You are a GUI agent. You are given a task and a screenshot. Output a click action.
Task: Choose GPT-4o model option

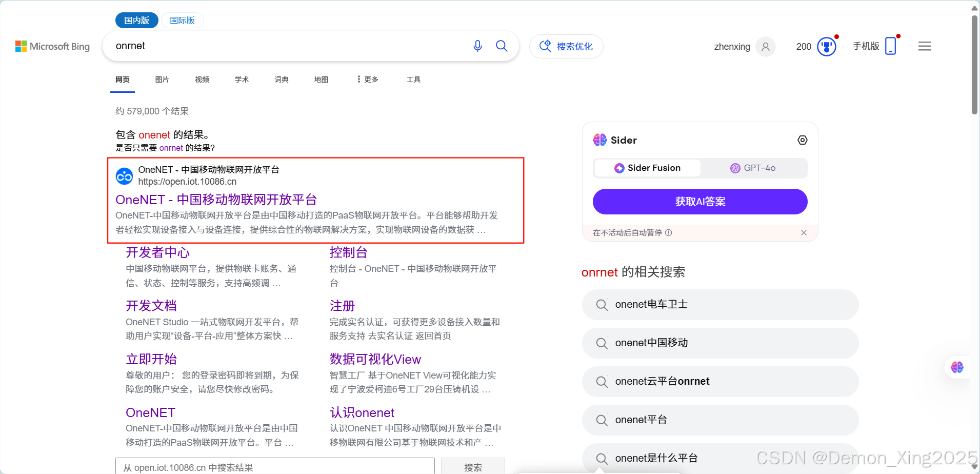click(x=753, y=168)
